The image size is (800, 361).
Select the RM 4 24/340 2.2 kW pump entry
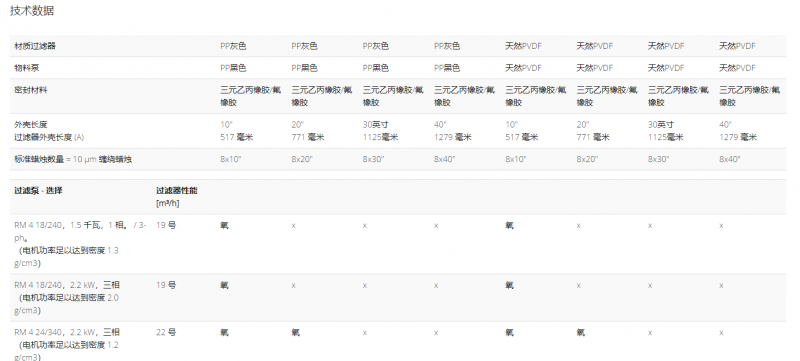pos(67,345)
